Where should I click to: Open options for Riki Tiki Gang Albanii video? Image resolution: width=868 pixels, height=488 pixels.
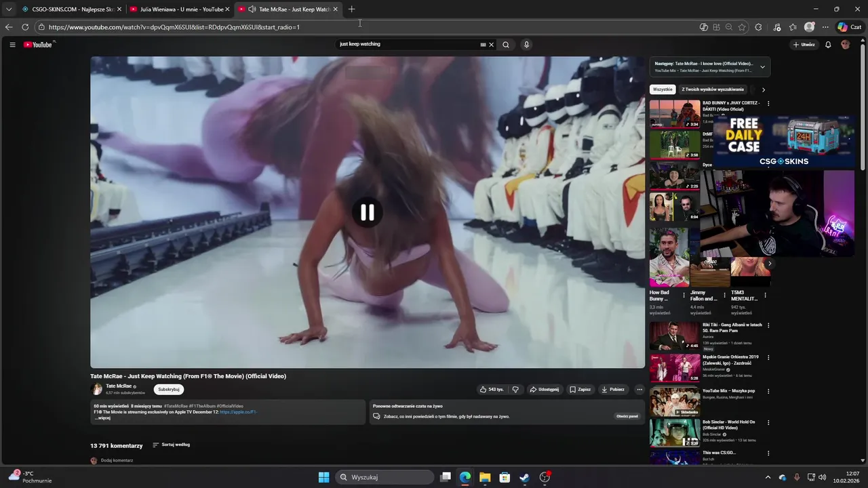[768, 325]
